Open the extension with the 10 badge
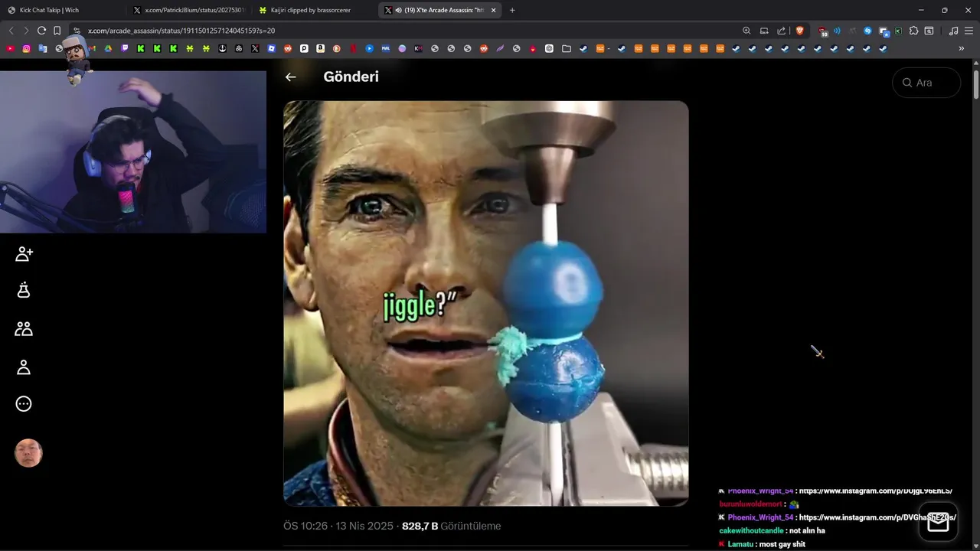The image size is (980, 551). (x=822, y=31)
